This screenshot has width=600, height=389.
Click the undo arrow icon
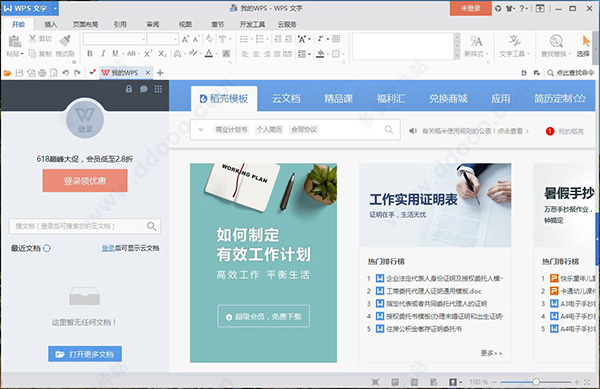pyautogui.click(x=65, y=73)
